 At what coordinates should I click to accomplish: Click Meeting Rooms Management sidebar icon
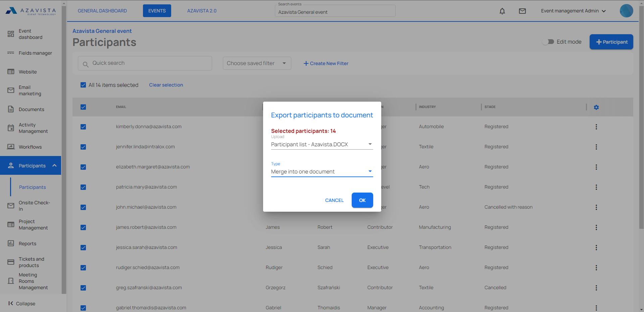11,281
